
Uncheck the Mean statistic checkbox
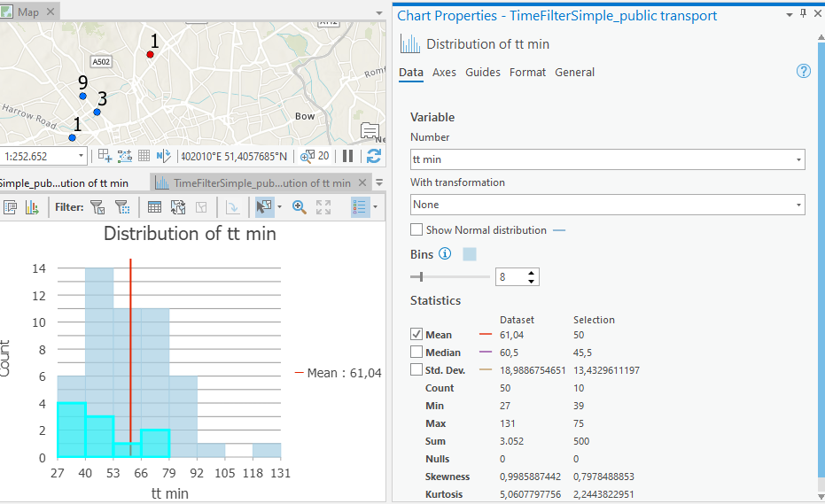[416, 335]
